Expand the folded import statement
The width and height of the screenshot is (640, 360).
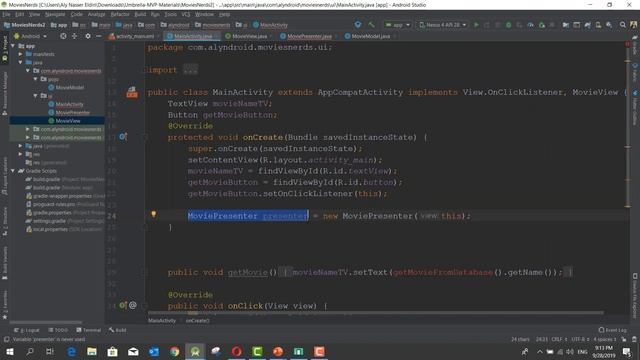pos(190,70)
